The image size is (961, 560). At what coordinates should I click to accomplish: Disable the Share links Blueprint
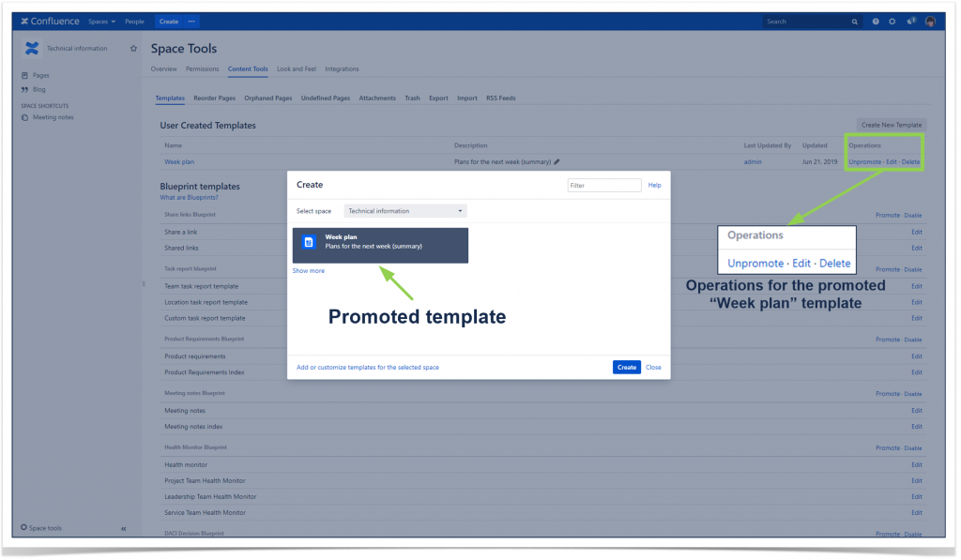pos(912,215)
